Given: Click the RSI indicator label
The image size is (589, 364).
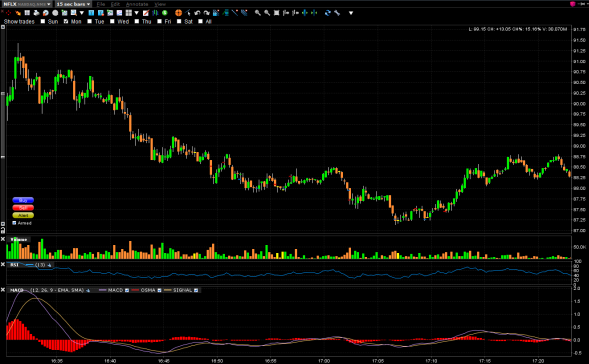Looking at the screenshot, I should 14,265.
